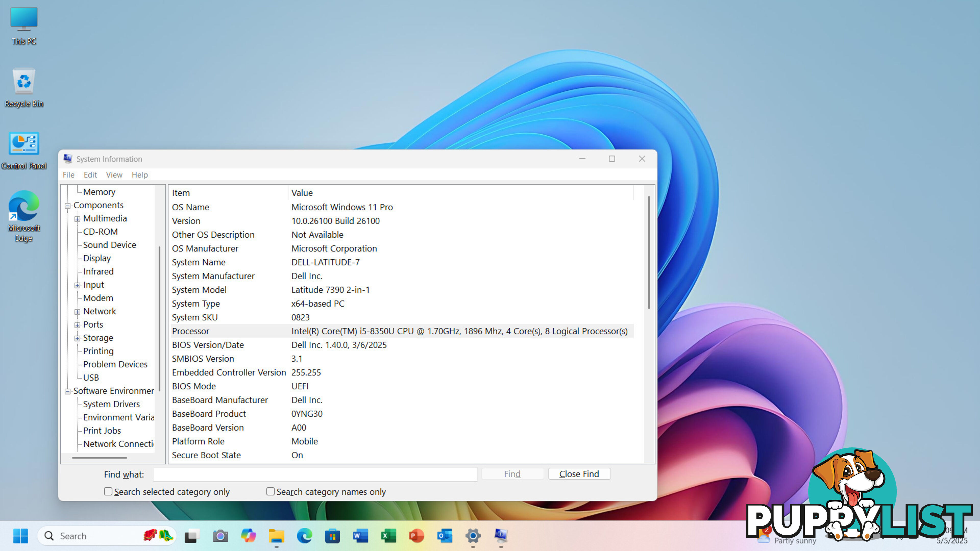Expand the Input tree node
Screen dimensions: 980x551
pyautogui.click(x=77, y=285)
